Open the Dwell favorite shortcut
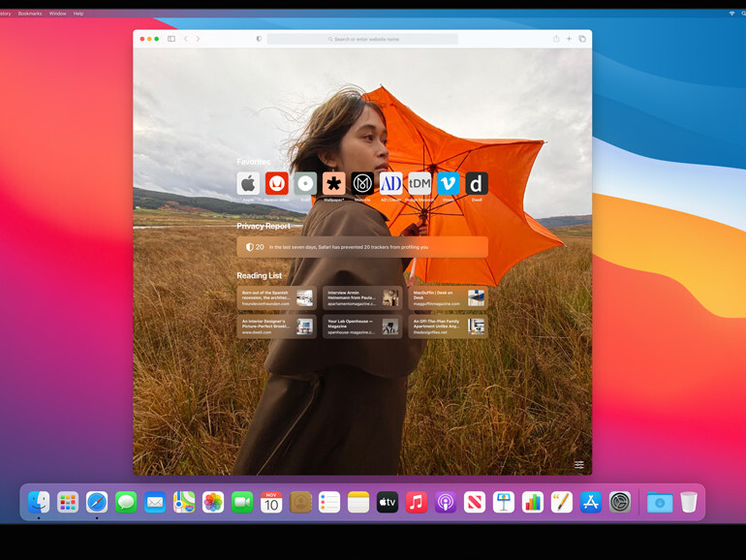The height and width of the screenshot is (560, 746). 477,183
